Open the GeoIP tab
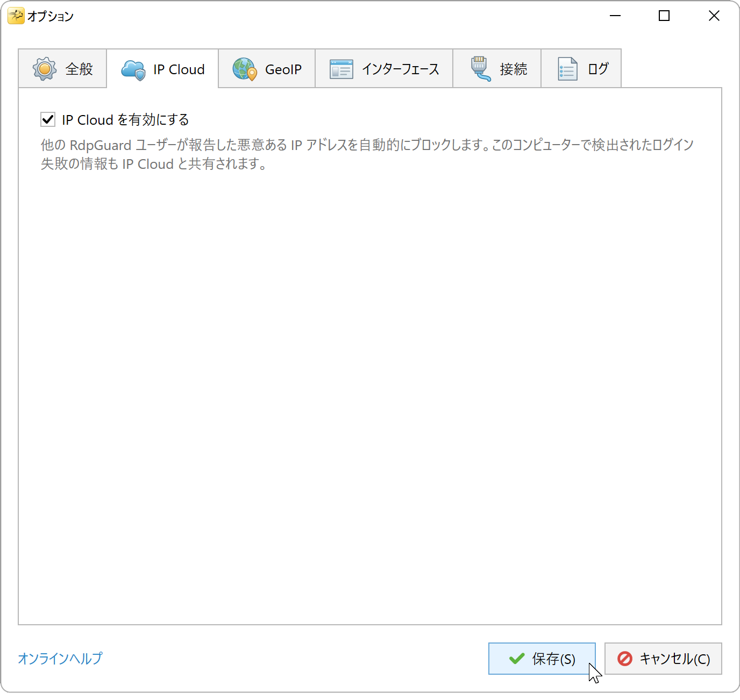Screen dimensions: 740x700 [x=267, y=69]
